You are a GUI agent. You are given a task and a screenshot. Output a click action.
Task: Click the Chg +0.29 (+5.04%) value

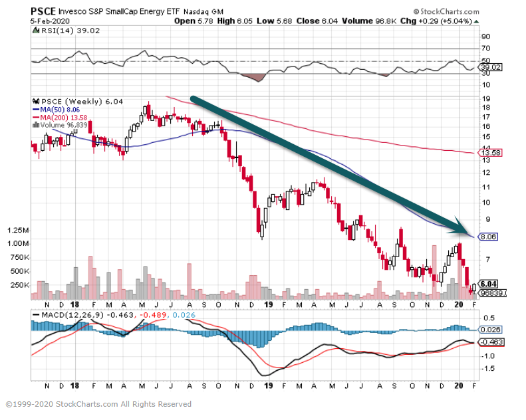(436, 21)
